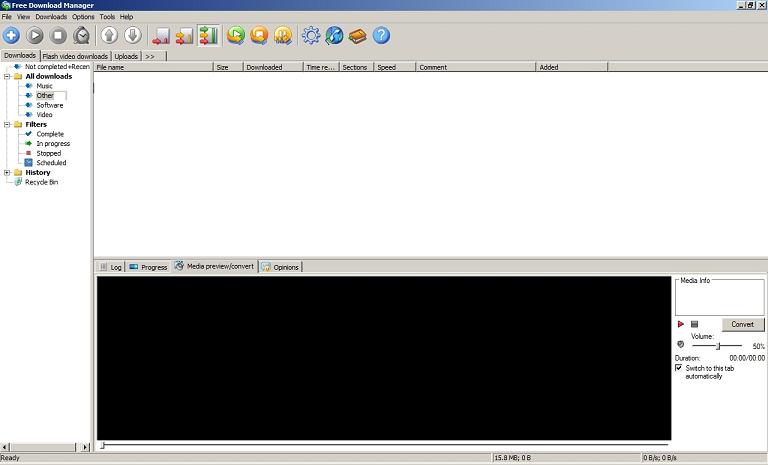Sort by Size column header
The width and height of the screenshot is (768, 465).
228,67
